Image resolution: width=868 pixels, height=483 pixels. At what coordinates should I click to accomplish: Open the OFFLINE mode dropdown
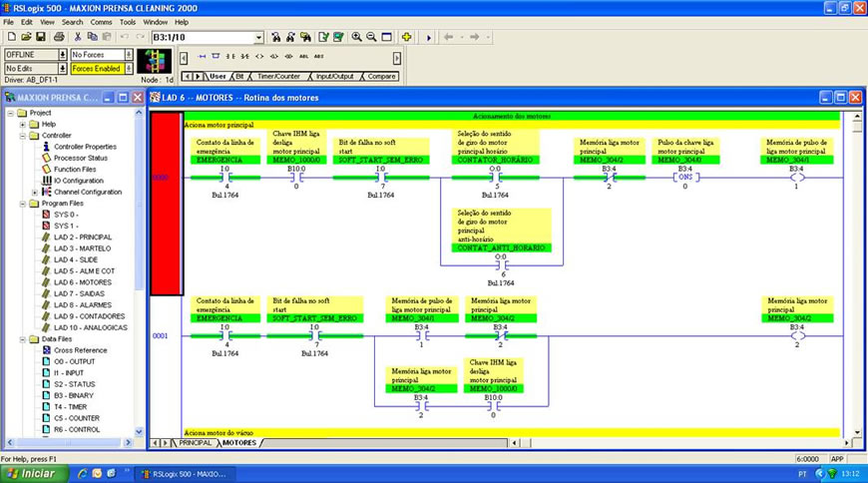coord(63,54)
